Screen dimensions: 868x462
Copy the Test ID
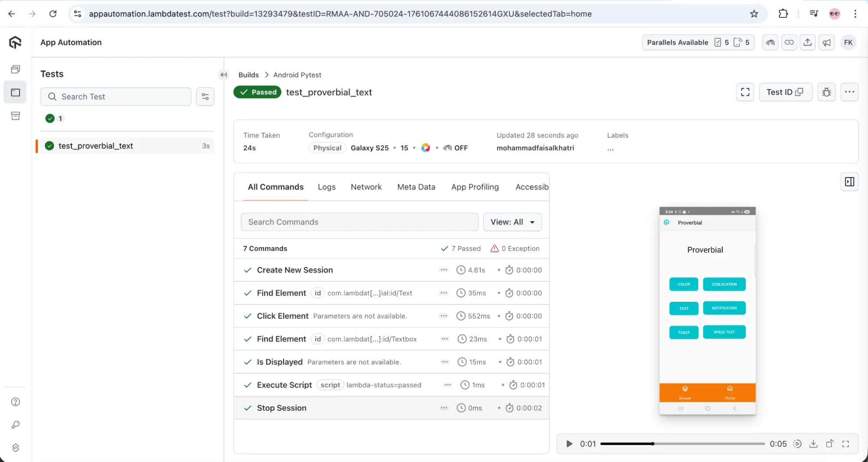(800, 92)
